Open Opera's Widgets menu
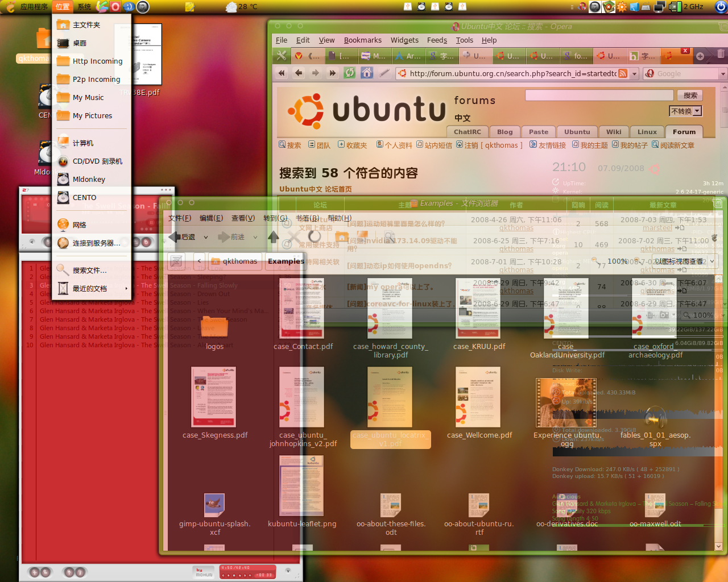 coord(404,40)
